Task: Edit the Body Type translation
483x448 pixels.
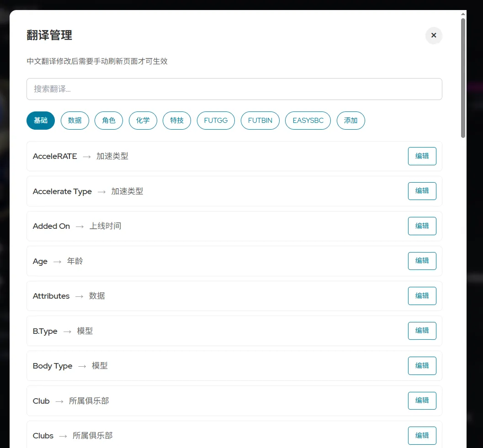Action: 422,366
